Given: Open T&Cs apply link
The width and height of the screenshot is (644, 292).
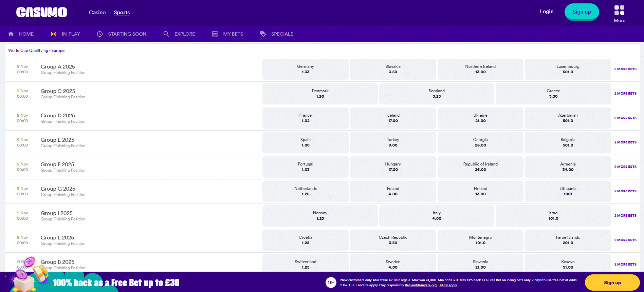Looking at the screenshot, I should 448,285.
